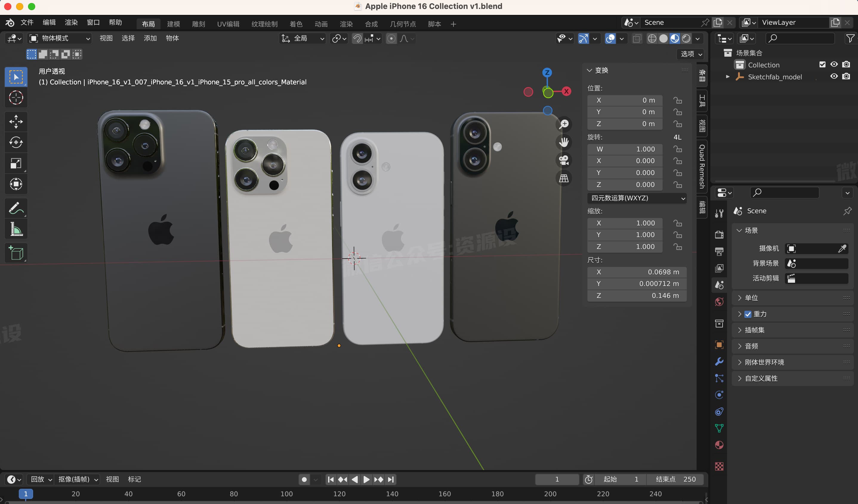
Task: Lock the location X value
Action: pyautogui.click(x=678, y=101)
